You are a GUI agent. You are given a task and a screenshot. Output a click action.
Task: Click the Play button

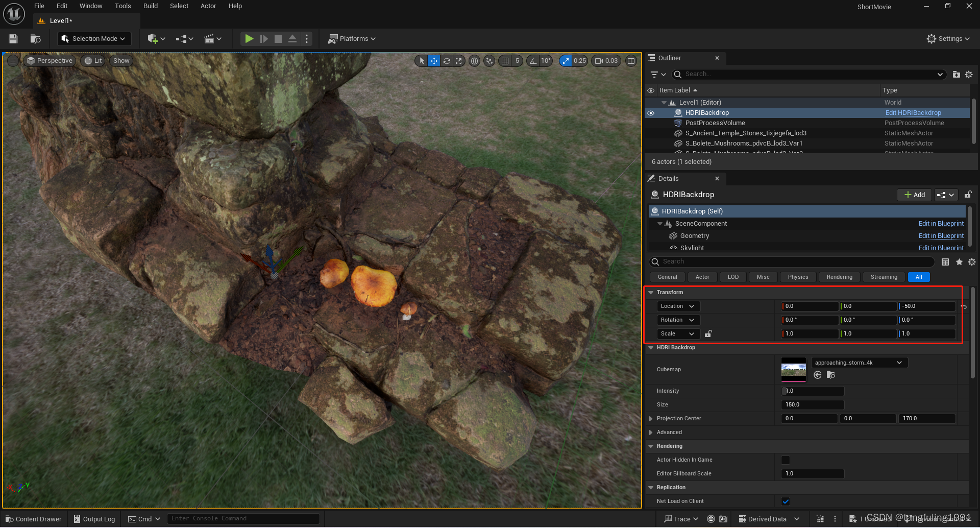pos(249,39)
